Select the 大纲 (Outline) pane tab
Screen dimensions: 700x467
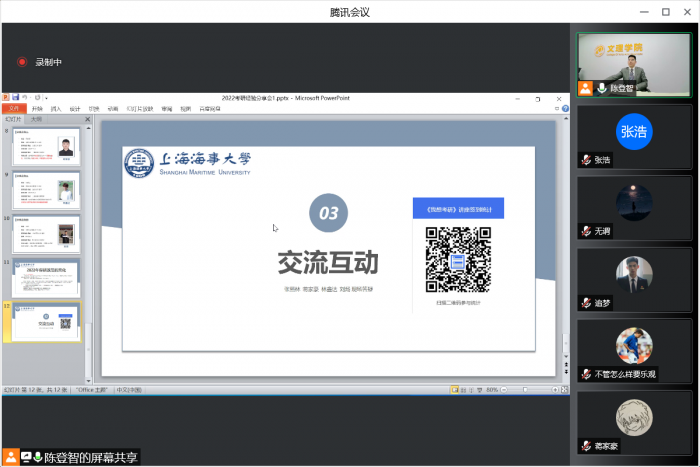(36, 119)
